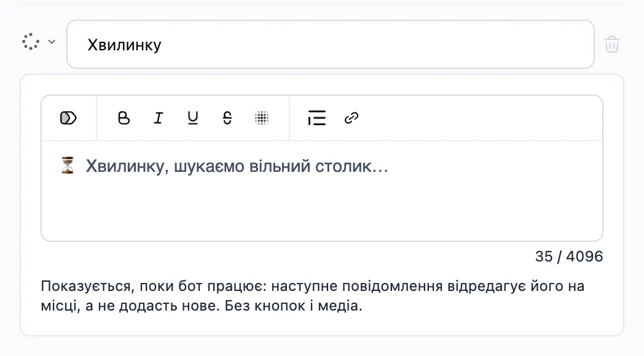Apply strikethrough formatting

(x=227, y=118)
